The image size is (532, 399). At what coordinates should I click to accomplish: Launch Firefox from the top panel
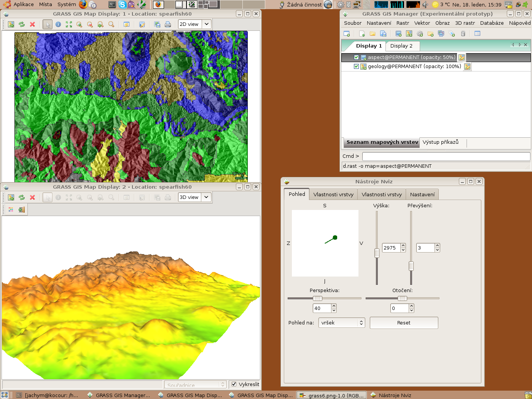point(83,5)
